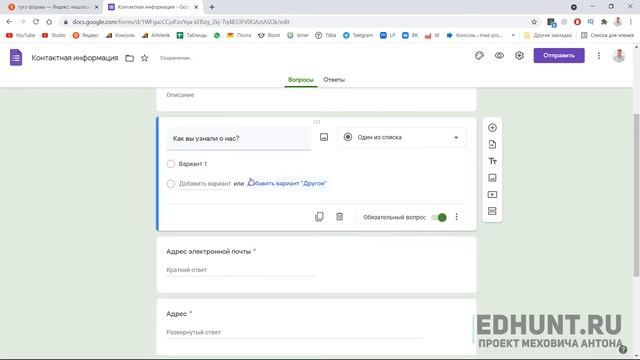The height and width of the screenshot is (360, 640).
Task: Open Telegram bookmark
Action: coord(358,36)
